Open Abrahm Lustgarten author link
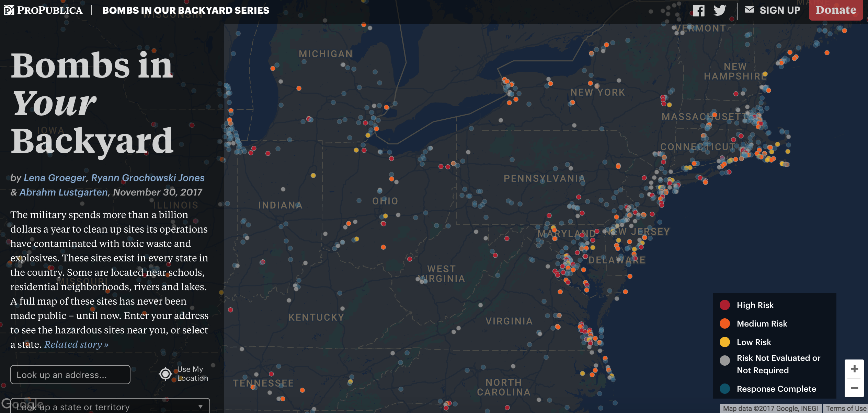The image size is (868, 413). [x=64, y=192]
